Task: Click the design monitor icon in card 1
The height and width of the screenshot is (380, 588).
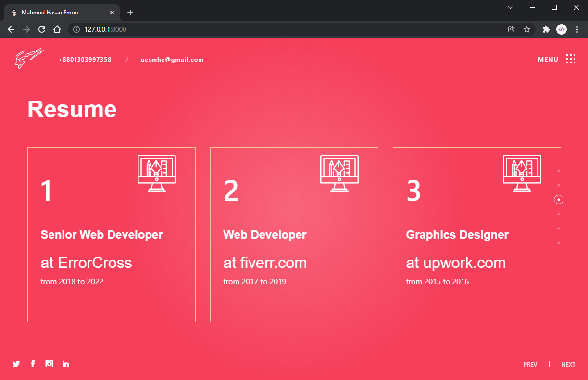Action: point(157,173)
